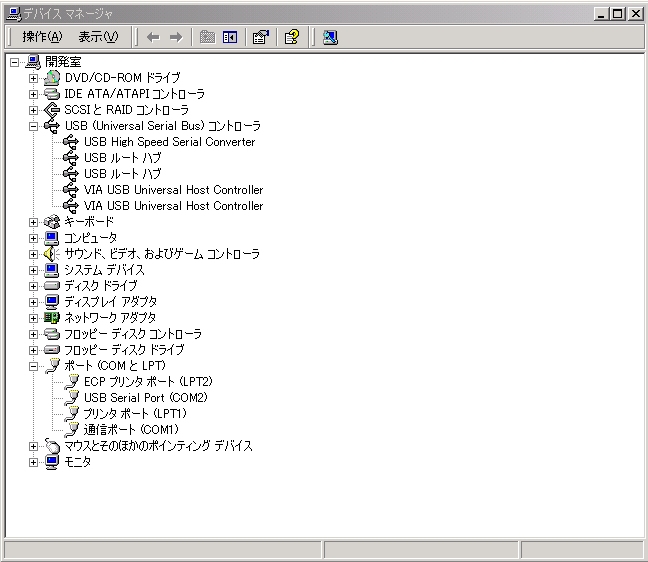Viewport: 648px width, 562px height.
Task: Toggle the console tree pane icon
Action: point(230,37)
